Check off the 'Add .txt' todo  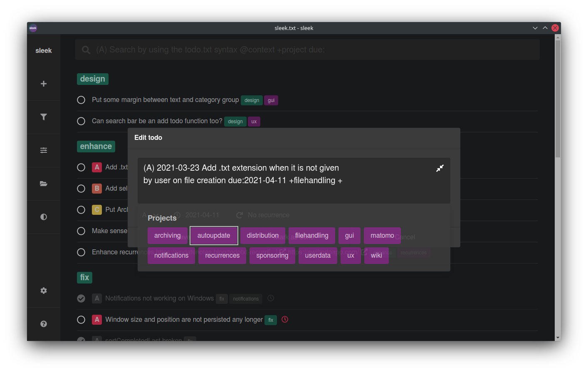coord(81,167)
